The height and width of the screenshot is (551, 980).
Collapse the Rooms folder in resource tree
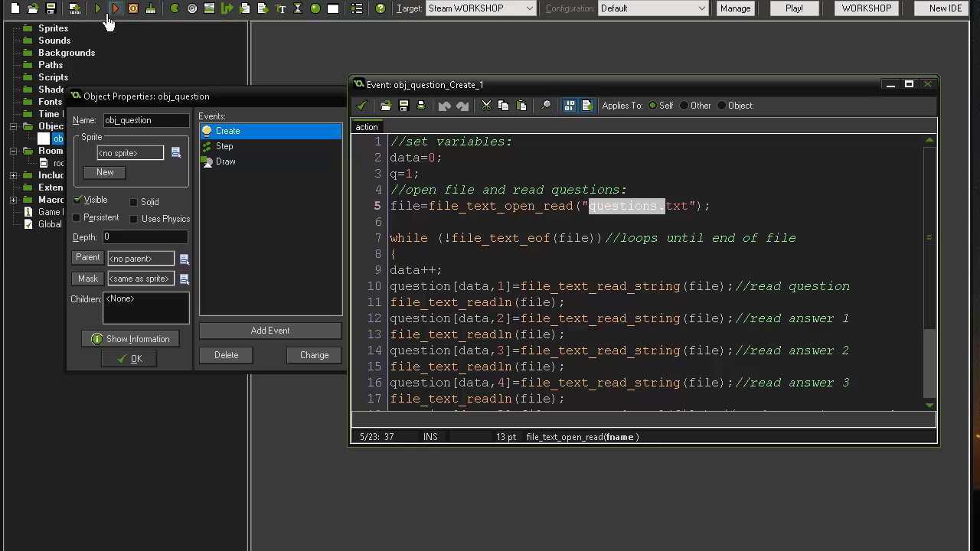pyautogui.click(x=14, y=151)
